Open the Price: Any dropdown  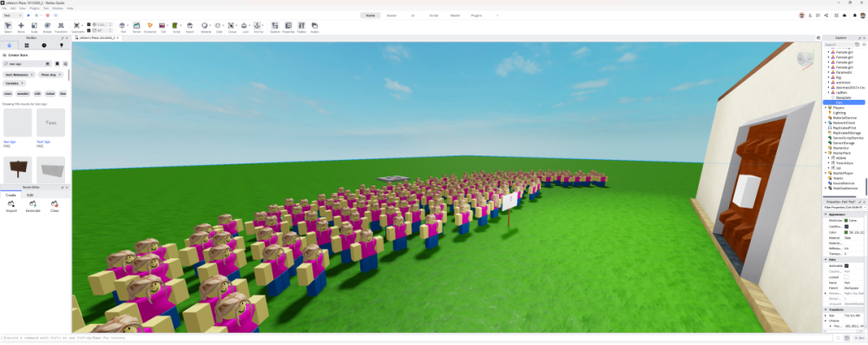[51, 75]
